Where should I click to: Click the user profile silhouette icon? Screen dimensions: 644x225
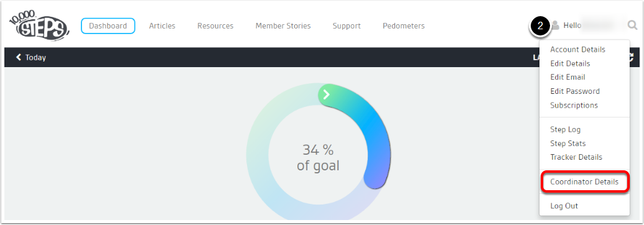[555, 25]
